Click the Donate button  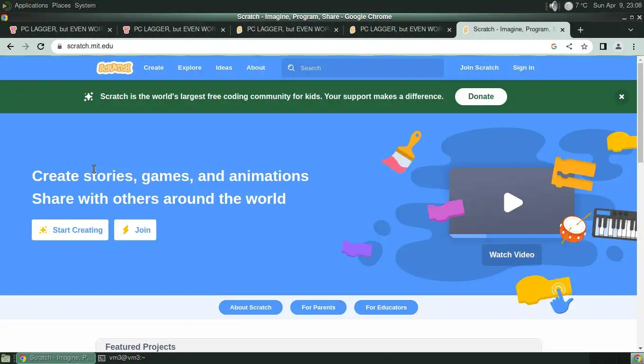481,96
